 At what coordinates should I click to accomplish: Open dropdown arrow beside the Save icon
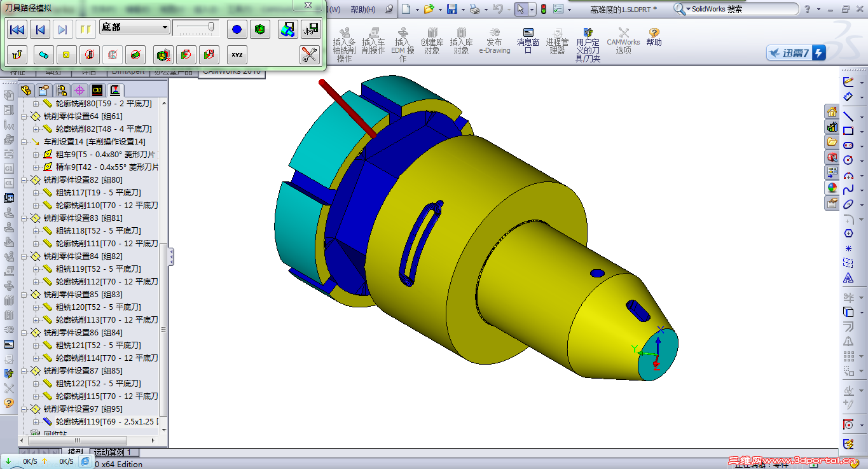point(462,10)
